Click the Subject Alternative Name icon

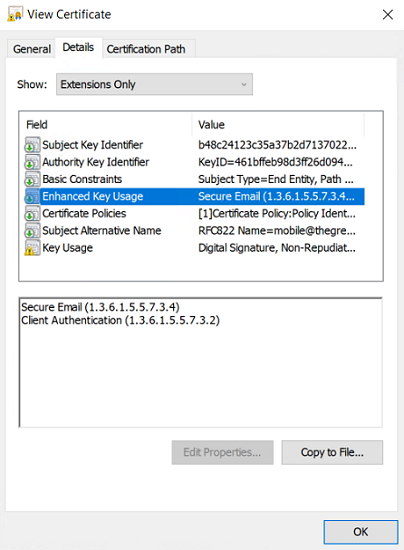[32, 231]
